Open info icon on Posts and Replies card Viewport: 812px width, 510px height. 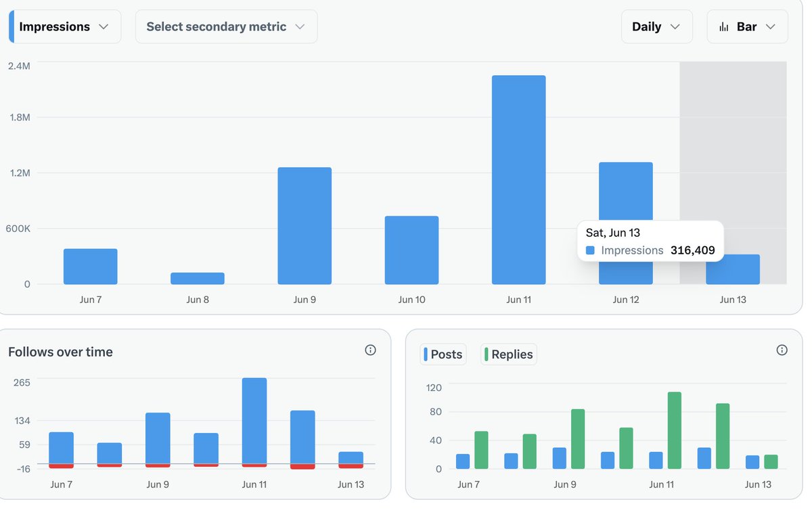[x=782, y=350]
